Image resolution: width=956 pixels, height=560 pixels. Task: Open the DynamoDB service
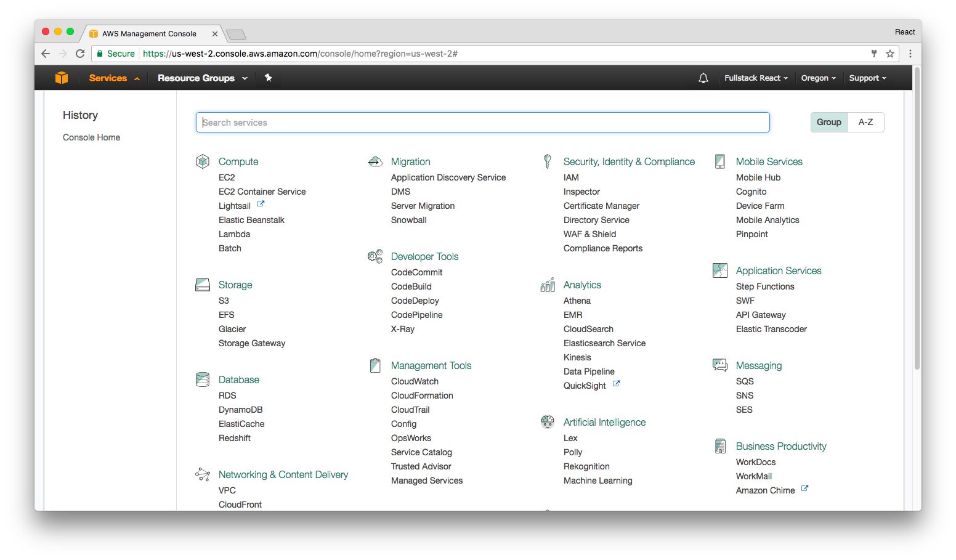[241, 410]
